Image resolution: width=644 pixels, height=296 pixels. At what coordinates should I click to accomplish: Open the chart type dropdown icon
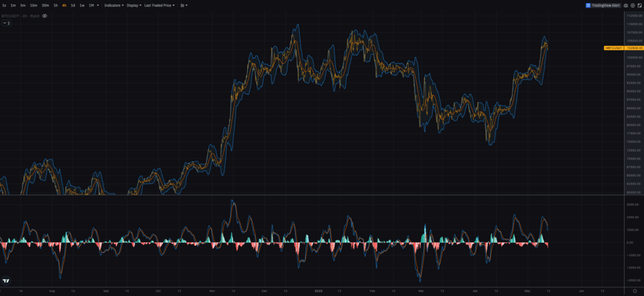click(182, 5)
